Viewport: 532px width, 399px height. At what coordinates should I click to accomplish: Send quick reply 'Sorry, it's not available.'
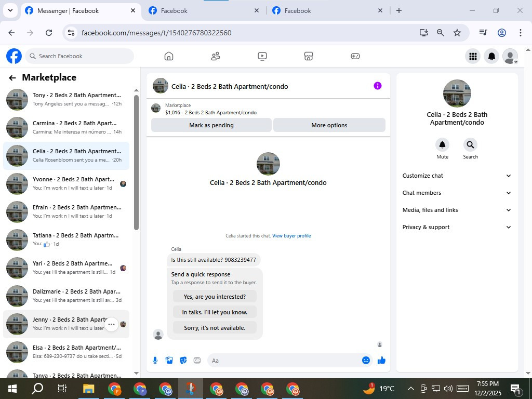(x=215, y=328)
